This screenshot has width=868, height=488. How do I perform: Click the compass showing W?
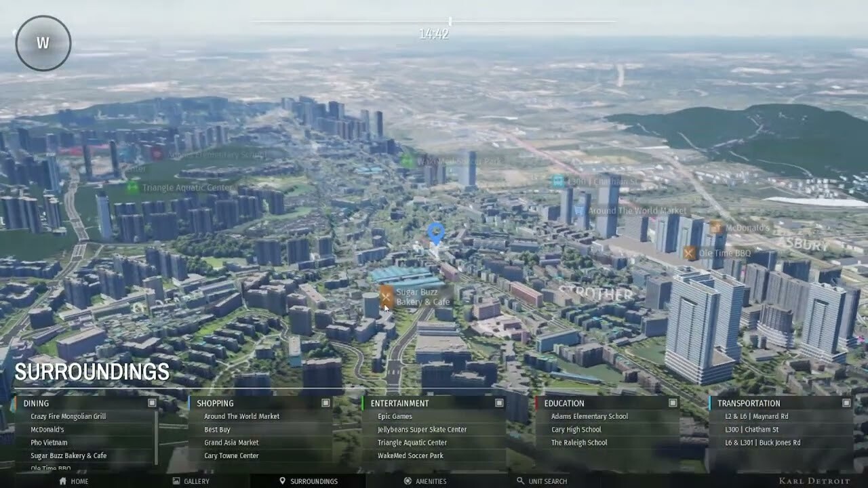(43, 43)
